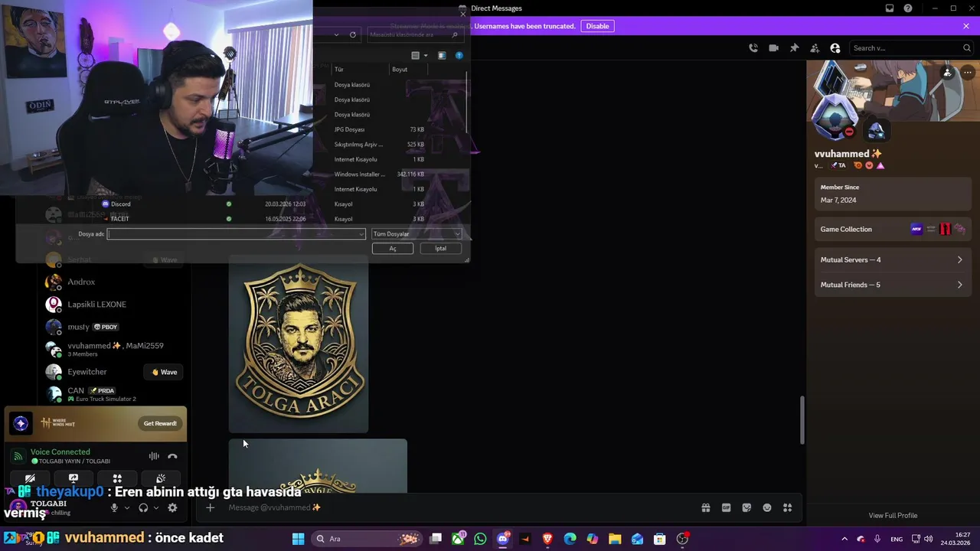Open Tüm Dosyalar file type dropdown
The image size is (980, 551).
click(x=416, y=234)
